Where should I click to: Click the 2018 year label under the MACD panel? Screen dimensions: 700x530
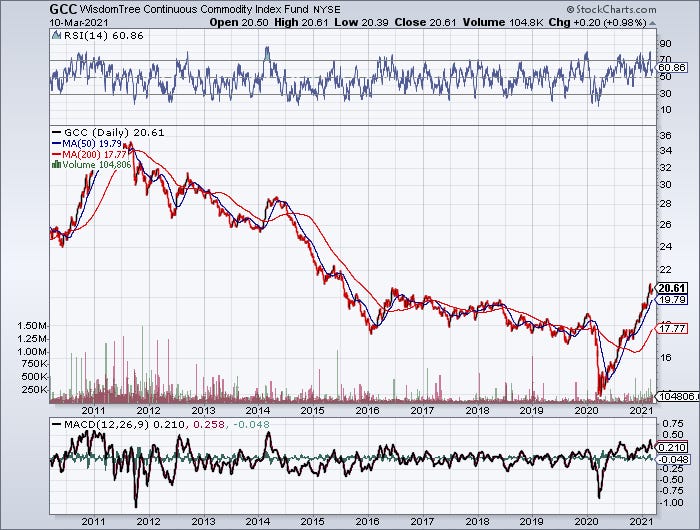coord(477,521)
